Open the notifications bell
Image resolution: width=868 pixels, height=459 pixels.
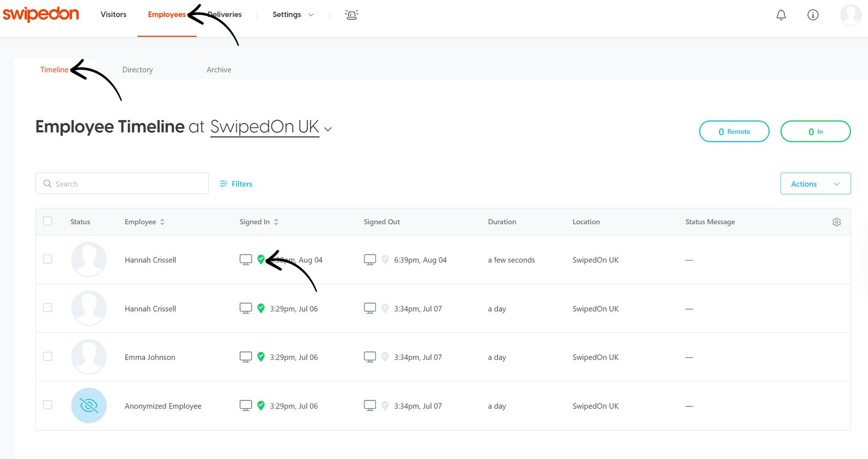[x=781, y=15]
